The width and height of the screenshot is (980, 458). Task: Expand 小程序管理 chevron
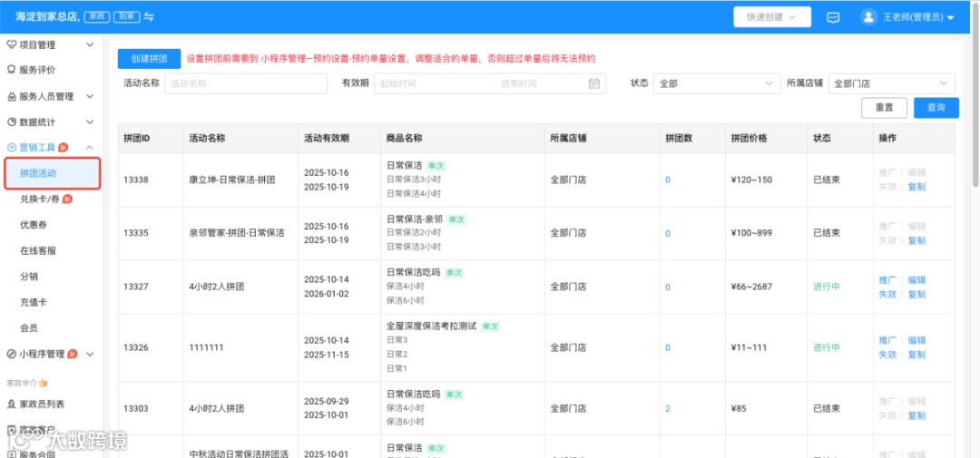tap(89, 354)
